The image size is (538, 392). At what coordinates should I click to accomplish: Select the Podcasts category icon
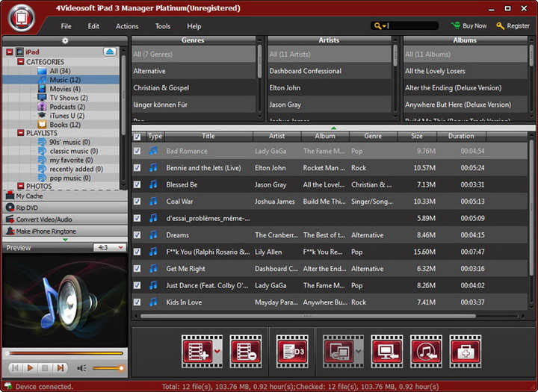[x=42, y=107]
